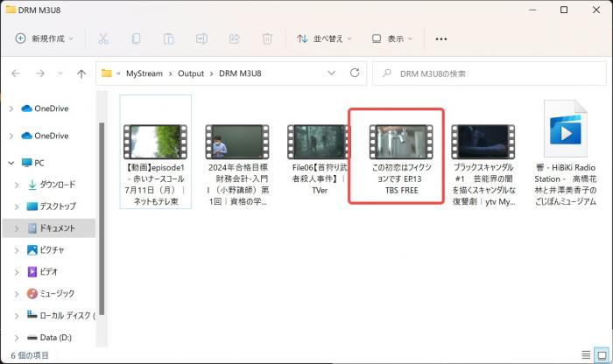The width and height of the screenshot is (613, 364).
Task: Go back with the left arrow
Action: pos(16,73)
